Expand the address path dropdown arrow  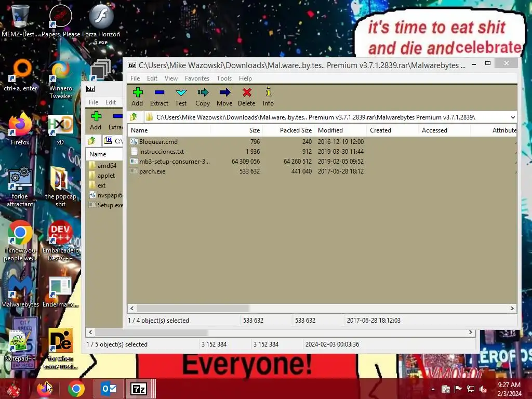click(x=513, y=117)
